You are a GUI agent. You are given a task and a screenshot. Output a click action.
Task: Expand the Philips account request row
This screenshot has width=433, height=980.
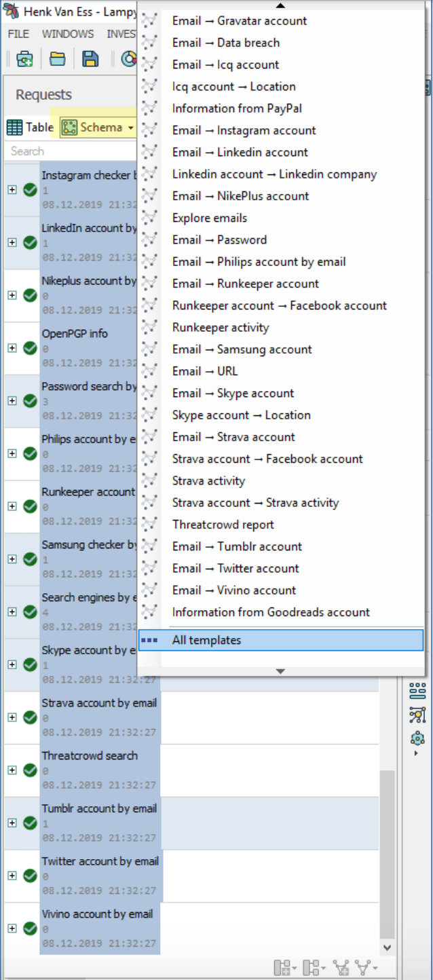(x=12, y=453)
